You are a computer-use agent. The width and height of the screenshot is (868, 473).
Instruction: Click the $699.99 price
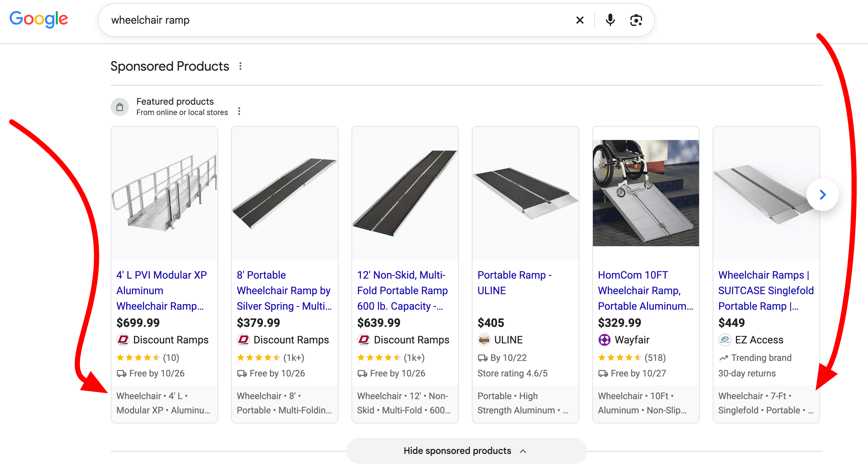tap(138, 323)
